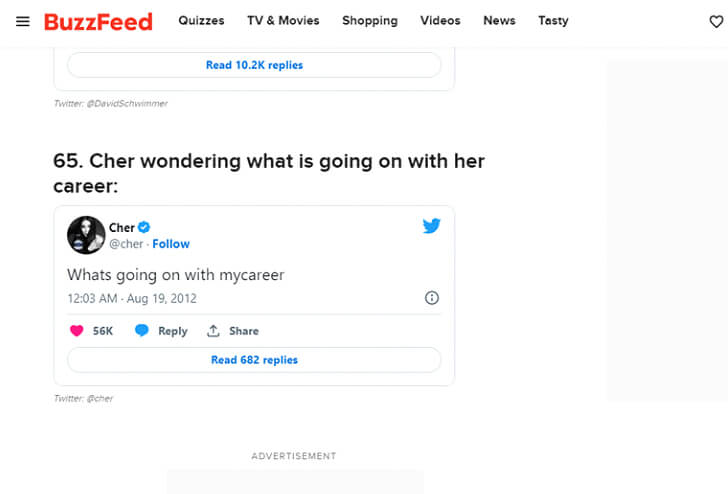Follow Cher via the Follow link

point(171,244)
